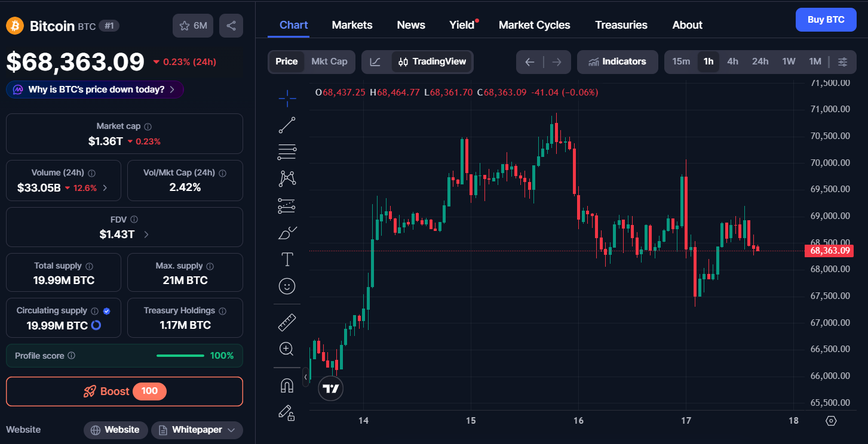Screen dimensions: 868x444
Task: Click the #1 rank badge
Action: pos(108,26)
